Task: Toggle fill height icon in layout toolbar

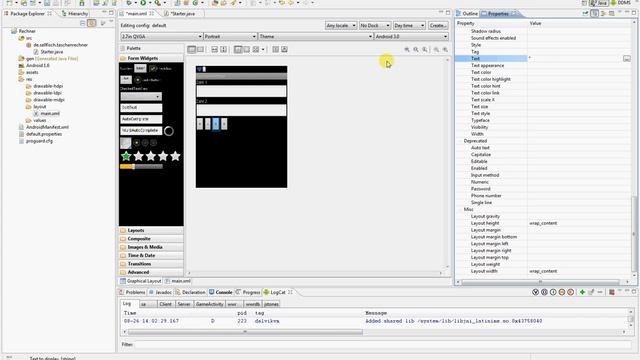Action: tap(224, 49)
